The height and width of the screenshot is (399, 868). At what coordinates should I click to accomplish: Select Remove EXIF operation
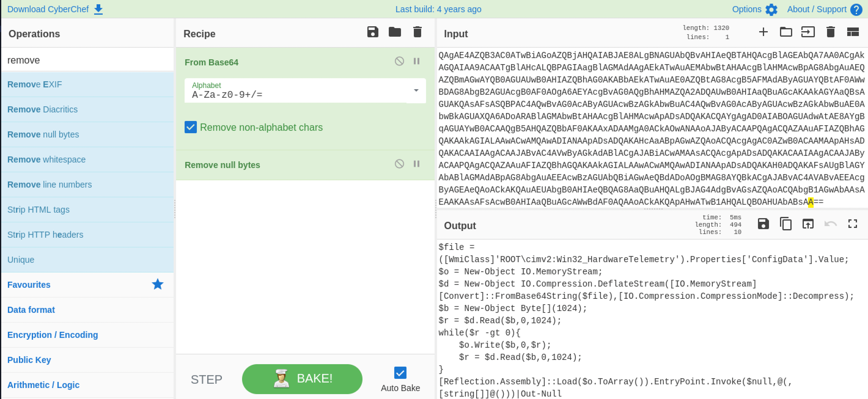(87, 85)
